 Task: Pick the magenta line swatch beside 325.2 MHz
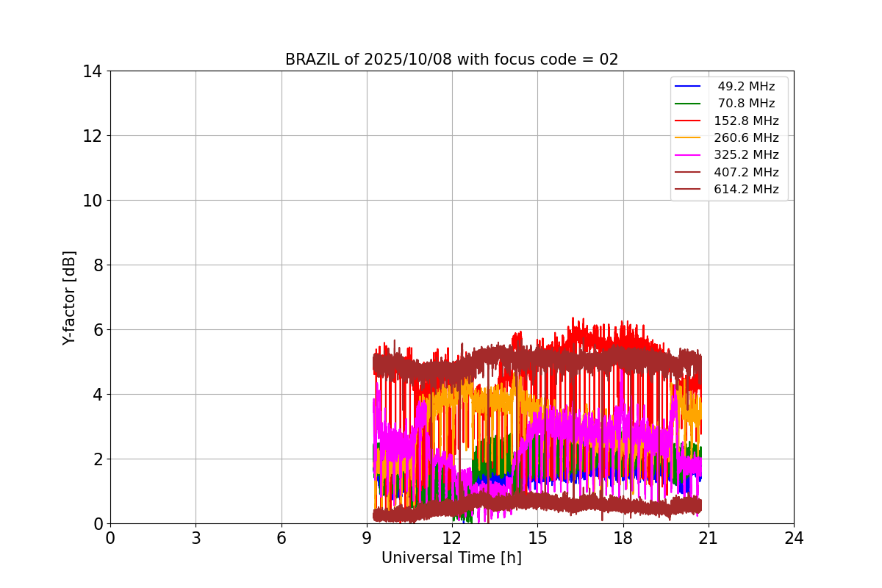point(688,155)
